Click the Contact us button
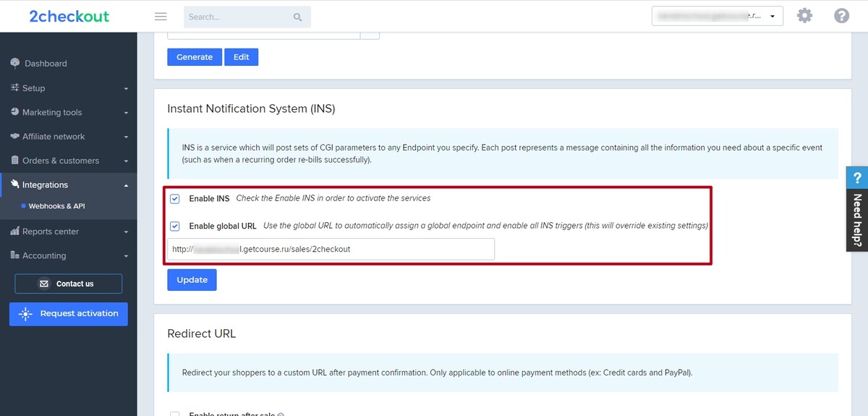This screenshot has height=416, width=868. pos(69,284)
